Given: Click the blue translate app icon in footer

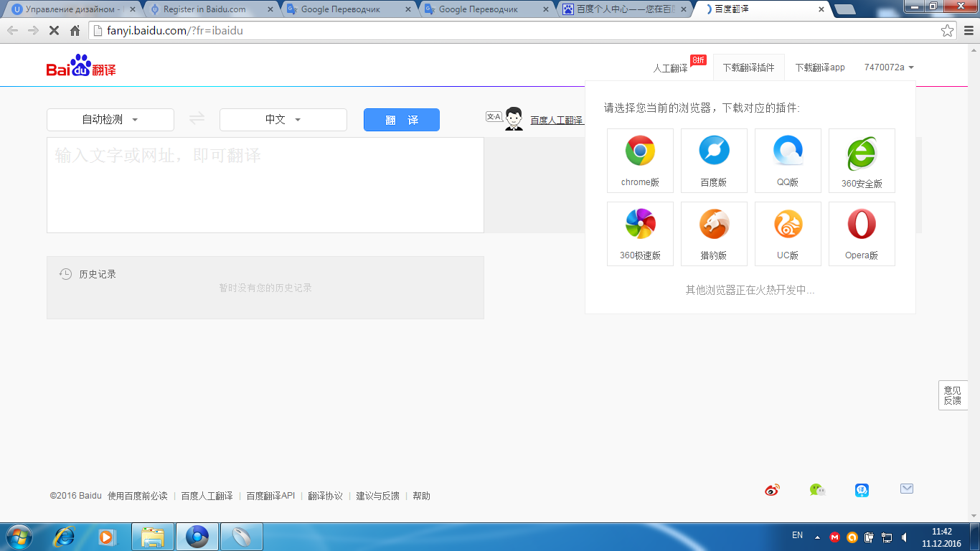Looking at the screenshot, I should [x=862, y=490].
